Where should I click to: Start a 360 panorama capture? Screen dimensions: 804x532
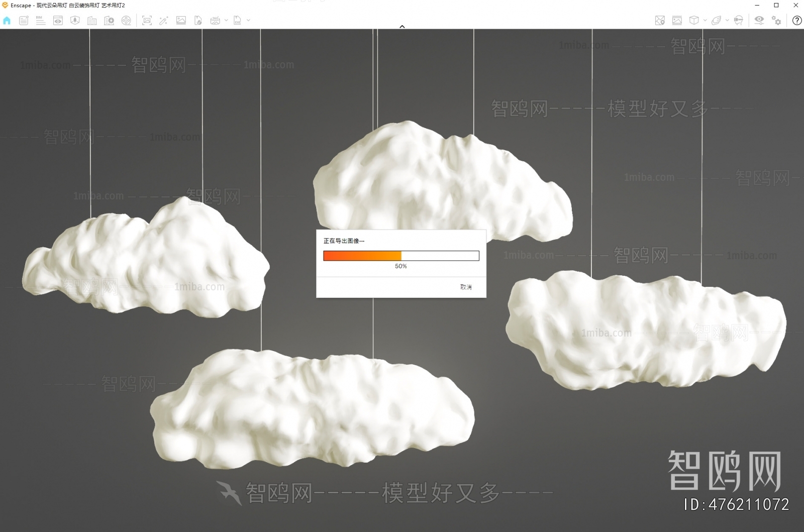click(215, 21)
